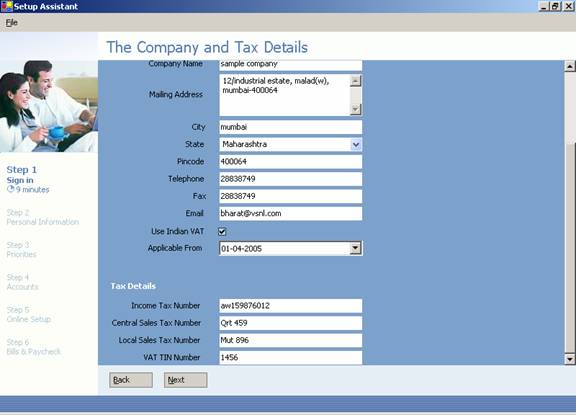Click the Telephone input field
Viewport: 576px width, 415px height.
pyautogui.click(x=291, y=179)
